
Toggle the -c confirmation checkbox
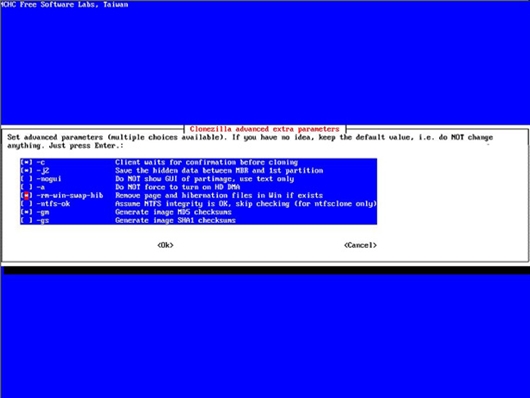(26, 162)
